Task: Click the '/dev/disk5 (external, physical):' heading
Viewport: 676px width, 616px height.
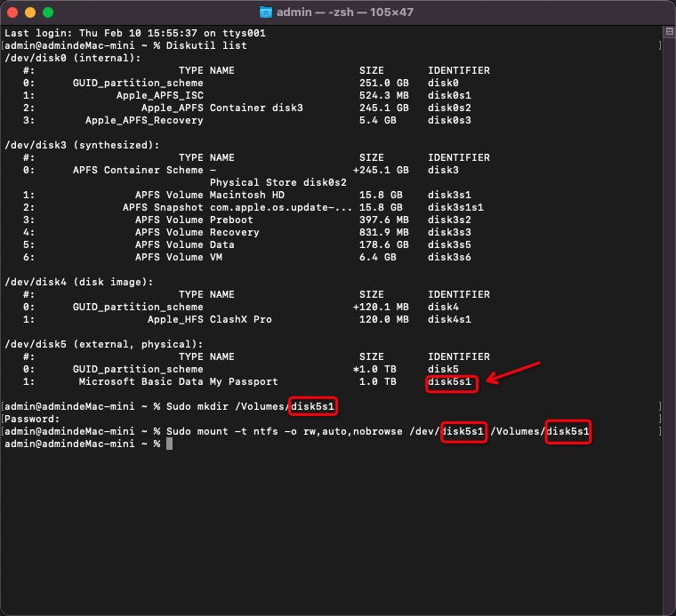Action: coord(104,345)
